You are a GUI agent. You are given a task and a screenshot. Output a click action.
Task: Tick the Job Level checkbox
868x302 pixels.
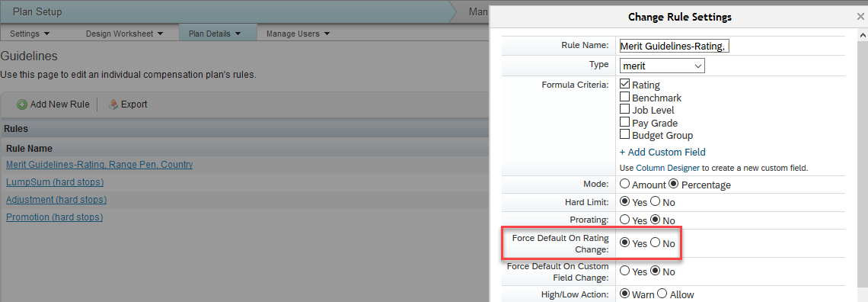pyautogui.click(x=625, y=109)
